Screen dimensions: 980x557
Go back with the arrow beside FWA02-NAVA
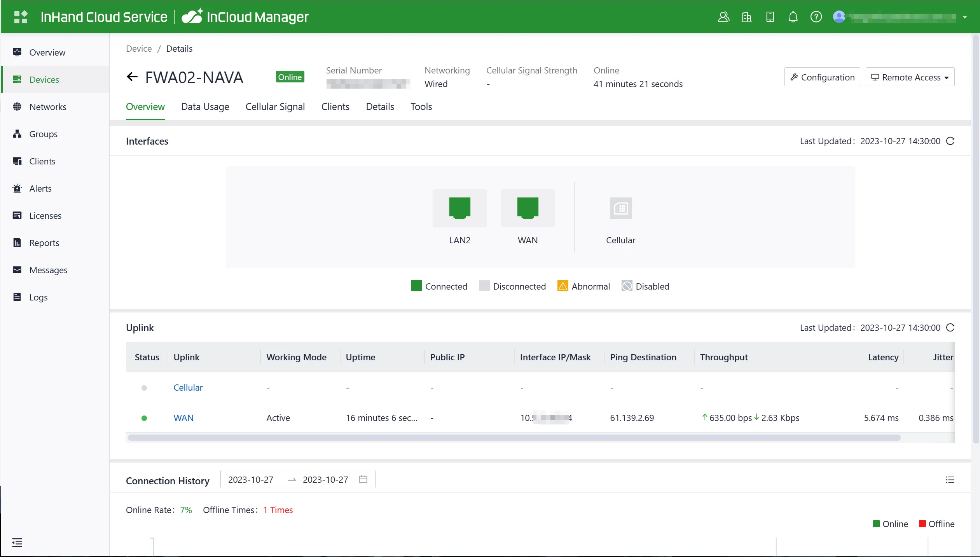coord(132,77)
